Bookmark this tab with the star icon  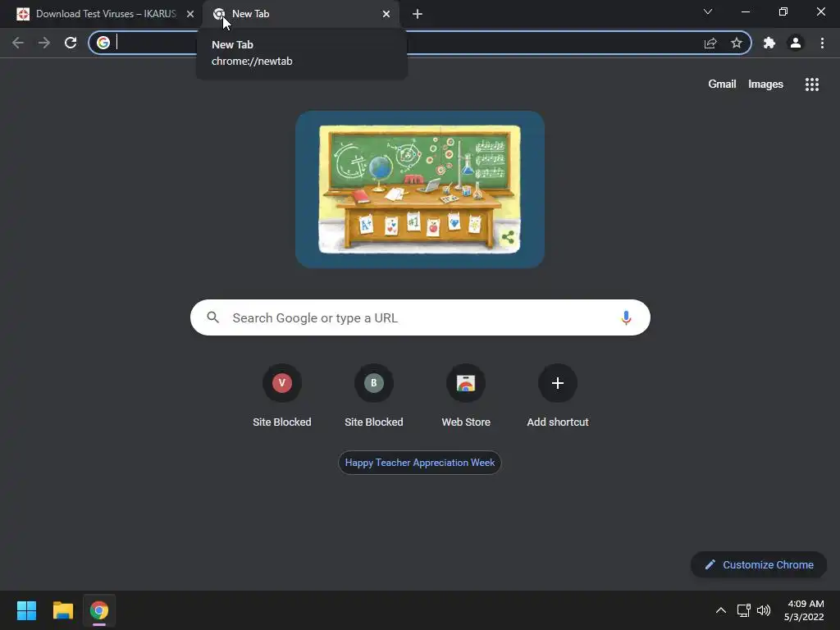point(737,43)
